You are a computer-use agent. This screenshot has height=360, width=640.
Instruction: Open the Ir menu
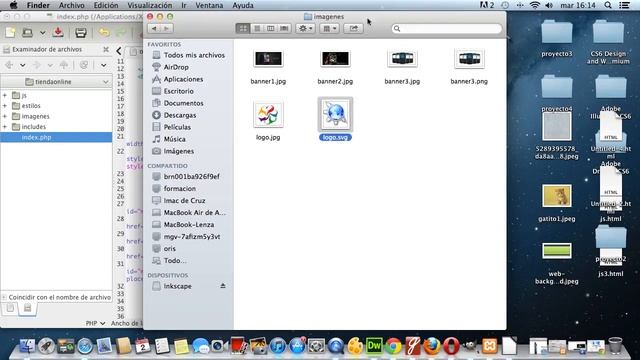pyautogui.click(x=184, y=5)
